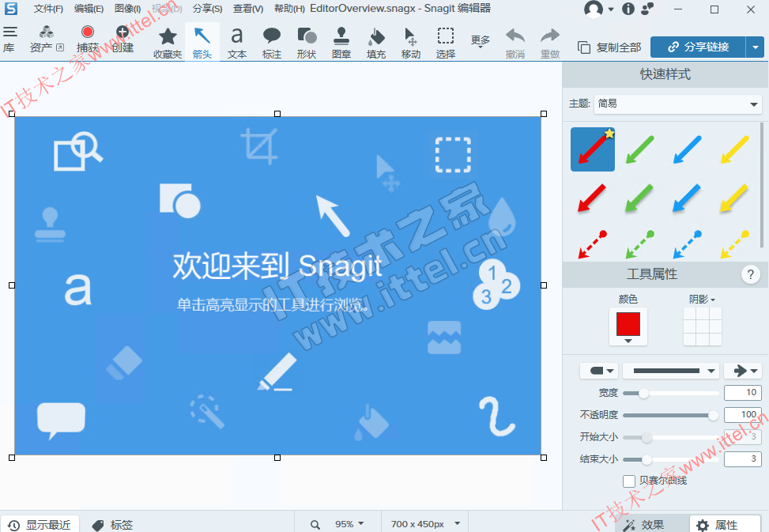Click the Quick Styles panel scrollbar
769x532 pixels.
pos(762,187)
